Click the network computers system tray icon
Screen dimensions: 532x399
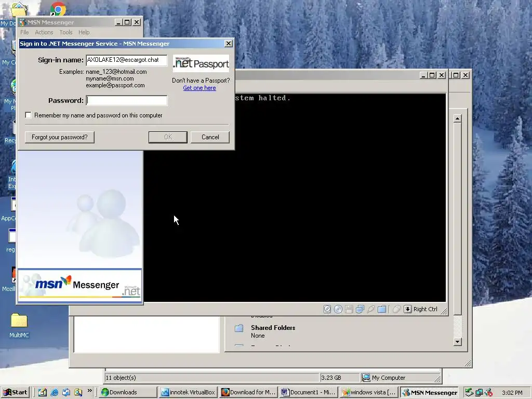tap(478, 392)
